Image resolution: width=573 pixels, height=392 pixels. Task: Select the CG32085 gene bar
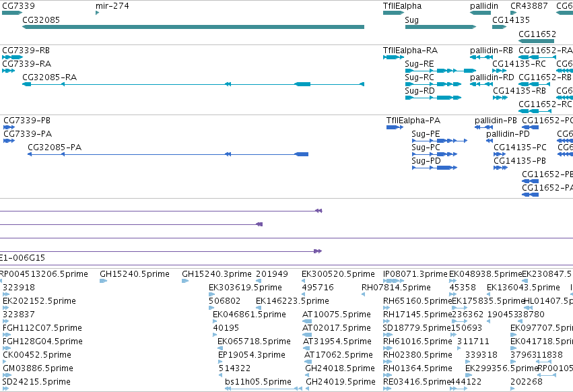pyautogui.click(x=193, y=27)
